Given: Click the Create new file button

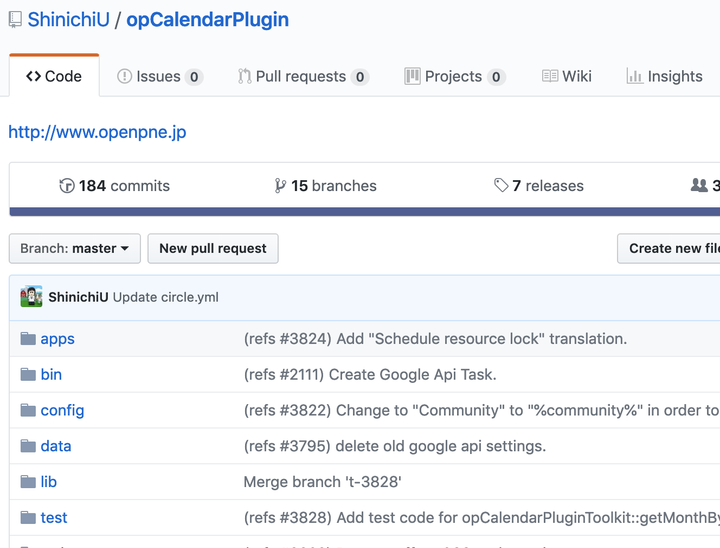Looking at the screenshot, I should point(669,249).
